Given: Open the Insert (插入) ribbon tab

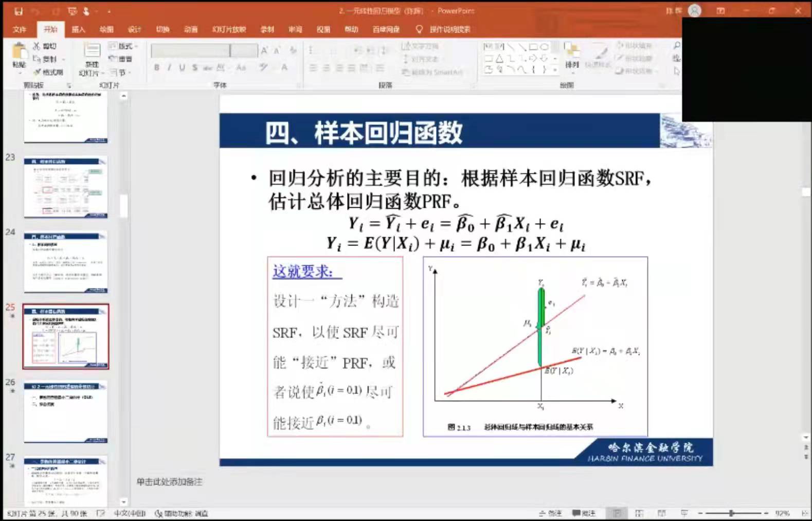Looking at the screenshot, I should [x=78, y=29].
